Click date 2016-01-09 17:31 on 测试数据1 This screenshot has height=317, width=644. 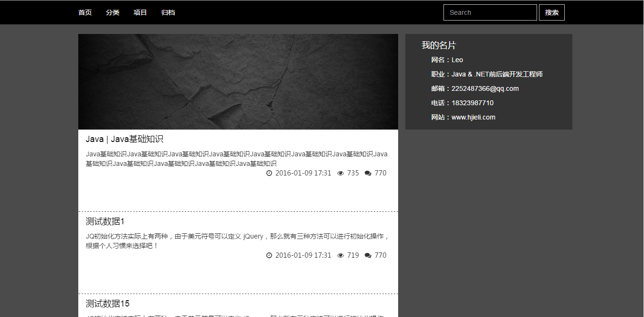point(303,255)
